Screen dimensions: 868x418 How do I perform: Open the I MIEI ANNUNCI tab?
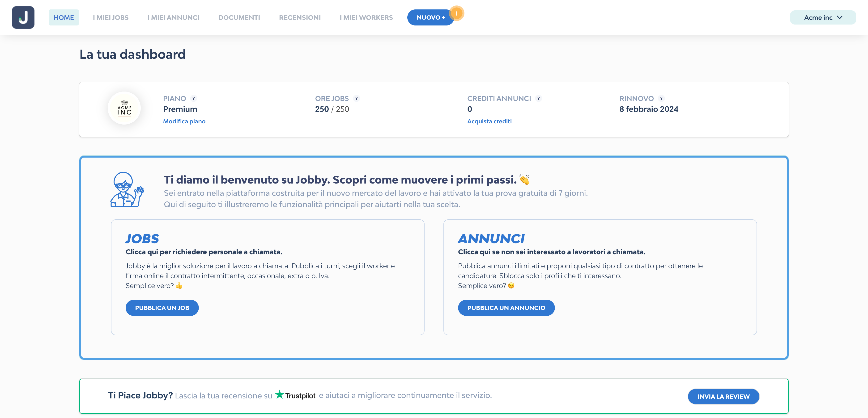173,17
